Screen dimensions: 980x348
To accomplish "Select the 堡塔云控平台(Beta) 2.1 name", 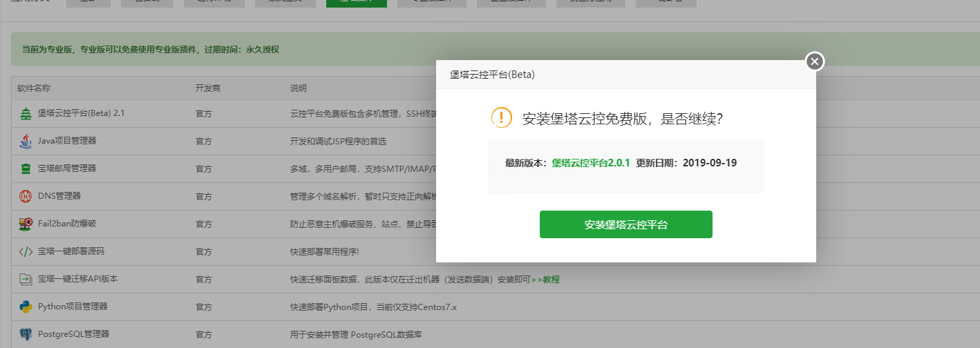I will (x=81, y=113).
